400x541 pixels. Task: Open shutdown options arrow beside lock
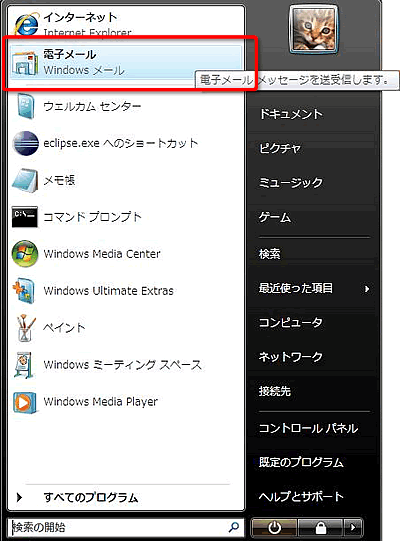coord(352,527)
